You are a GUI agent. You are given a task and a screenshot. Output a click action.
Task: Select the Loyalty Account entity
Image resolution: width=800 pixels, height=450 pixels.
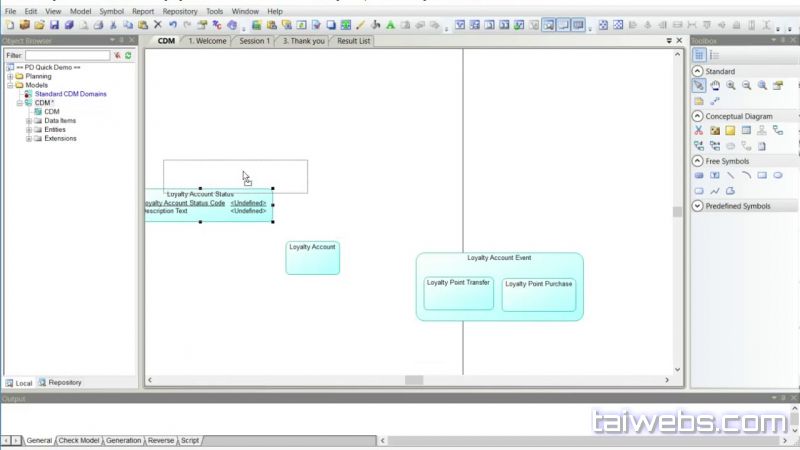click(312, 257)
